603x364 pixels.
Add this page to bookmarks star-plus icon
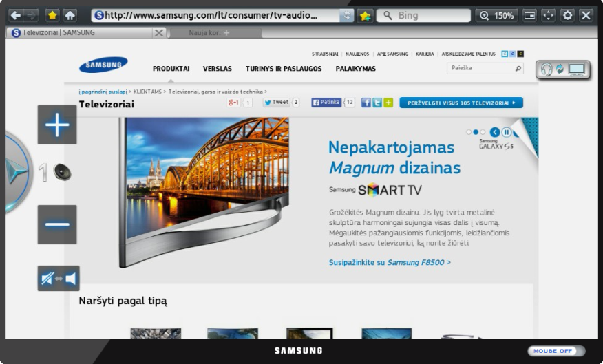pos(365,16)
